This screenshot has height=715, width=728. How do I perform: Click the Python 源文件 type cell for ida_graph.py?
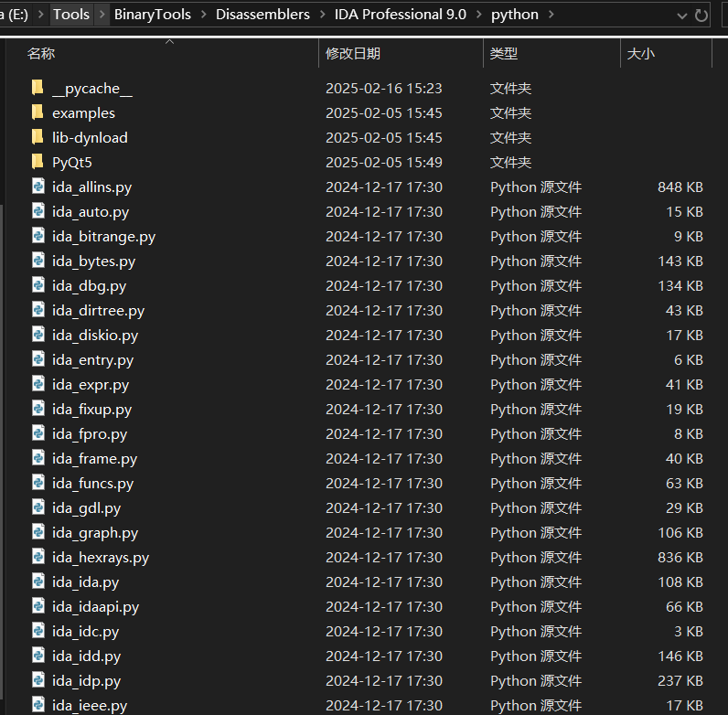536,532
